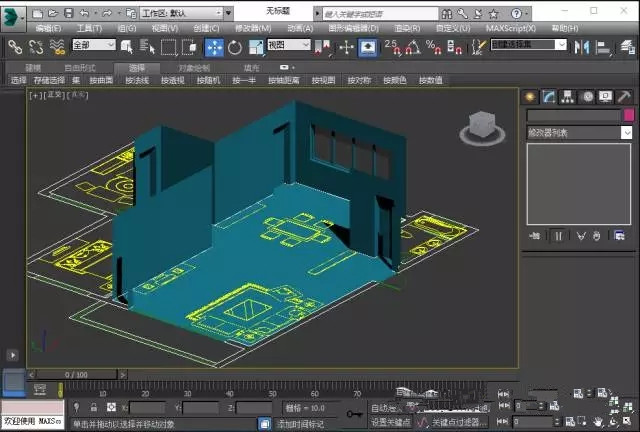Select the Bind to Space Warp tool
Image resolution: width=640 pixels, height=432 pixels.
point(57,47)
